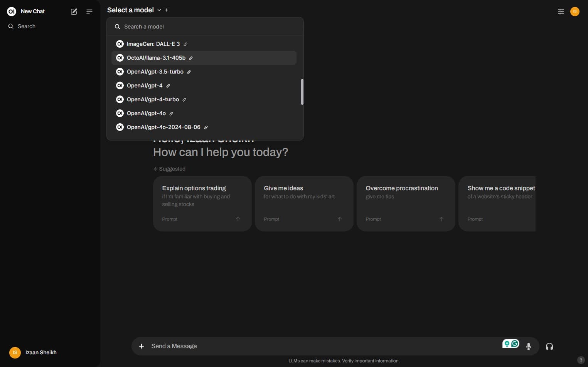Click the Open WebUI logo beside New Chat
Image resolution: width=588 pixels, height=367 pixels.
(12, 12)
